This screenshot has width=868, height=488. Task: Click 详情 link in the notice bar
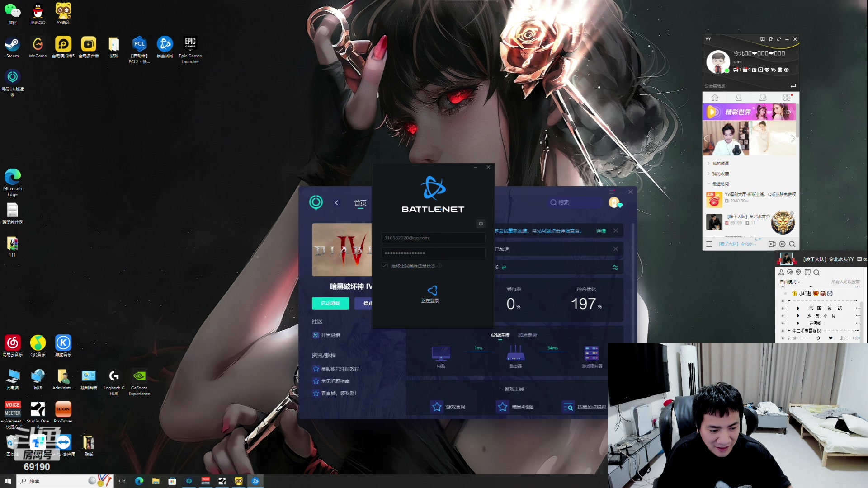[601, 230]
